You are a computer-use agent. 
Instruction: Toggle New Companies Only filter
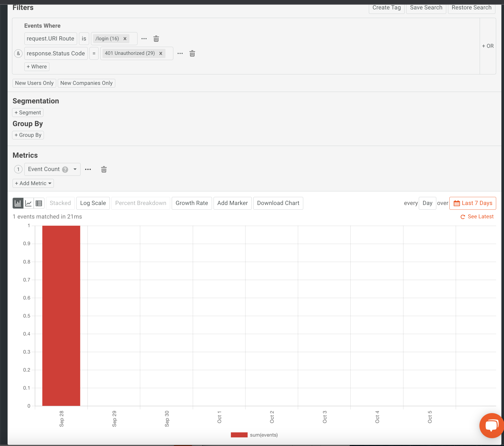[86, 83]
